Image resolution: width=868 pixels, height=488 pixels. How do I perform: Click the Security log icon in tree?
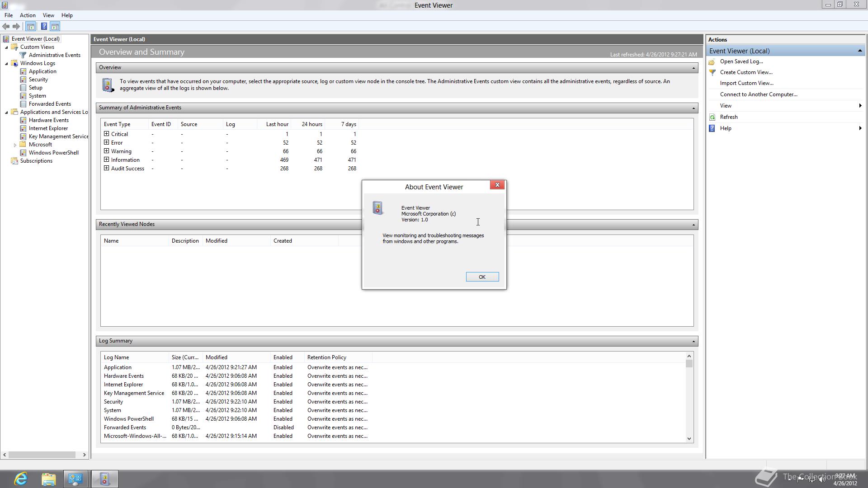tap(23, 80)
